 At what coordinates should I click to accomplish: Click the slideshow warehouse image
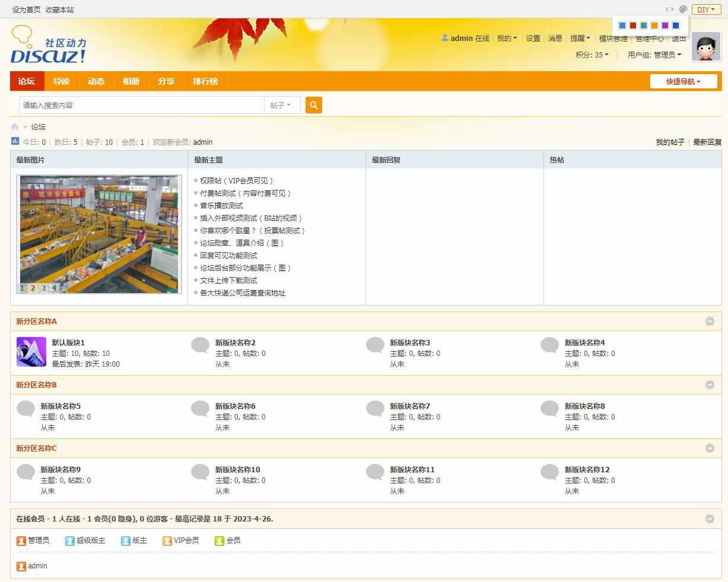[99, 234]
